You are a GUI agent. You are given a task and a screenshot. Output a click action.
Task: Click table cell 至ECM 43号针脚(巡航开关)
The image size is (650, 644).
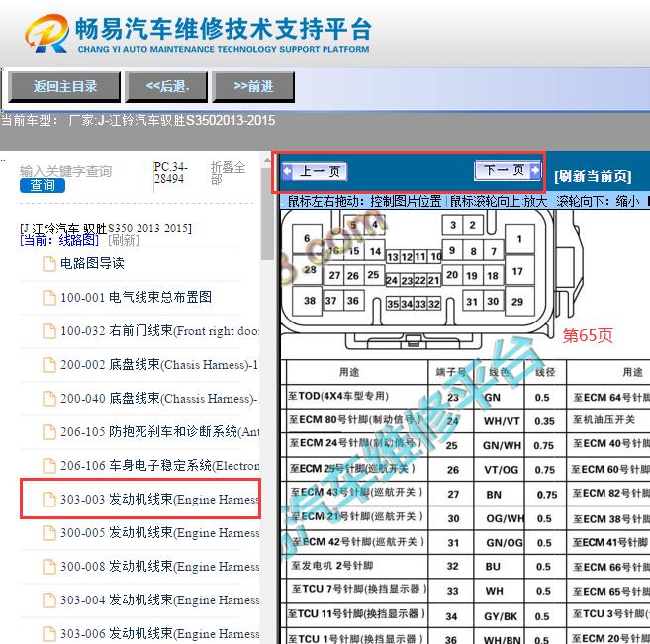357,493
